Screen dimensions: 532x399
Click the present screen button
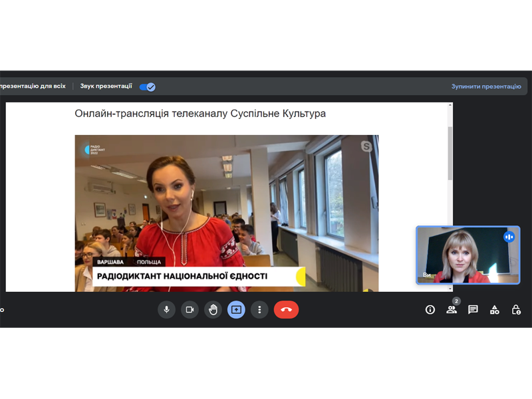[236, 309]
